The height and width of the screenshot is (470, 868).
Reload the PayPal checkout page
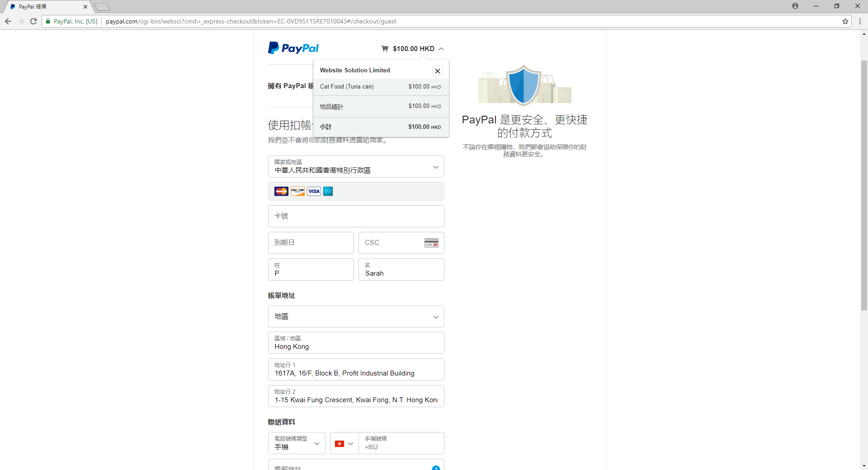(x=33, y=21)
